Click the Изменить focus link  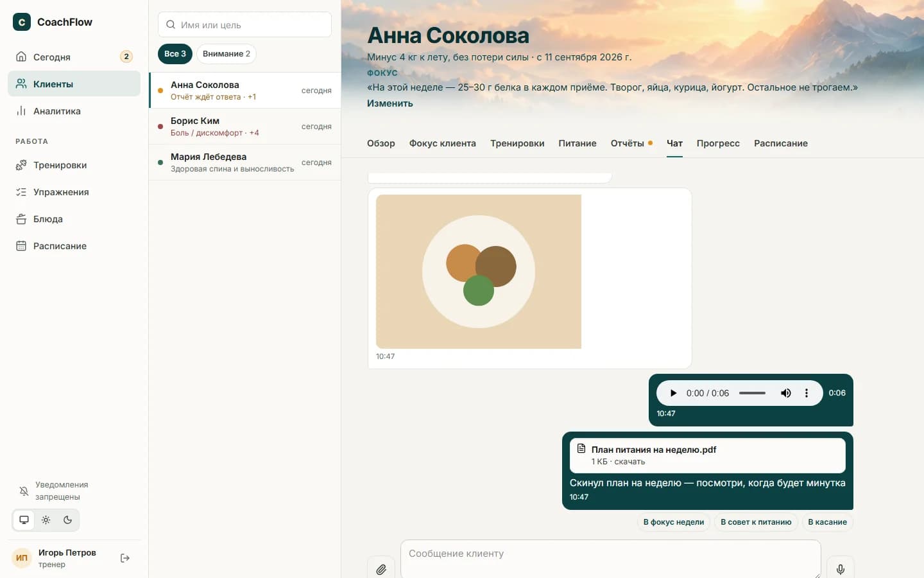[x=390, y=103]
